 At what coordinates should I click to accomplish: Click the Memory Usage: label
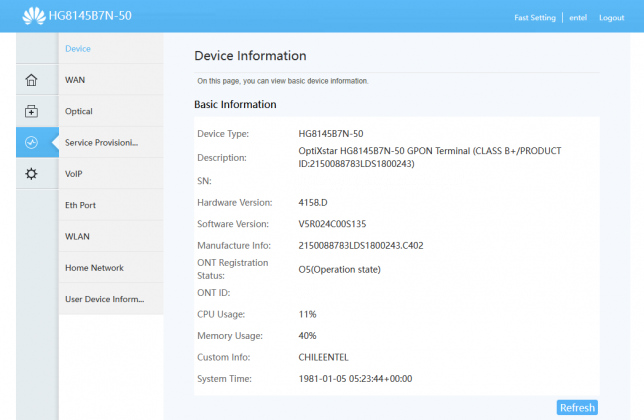(230, 335)
